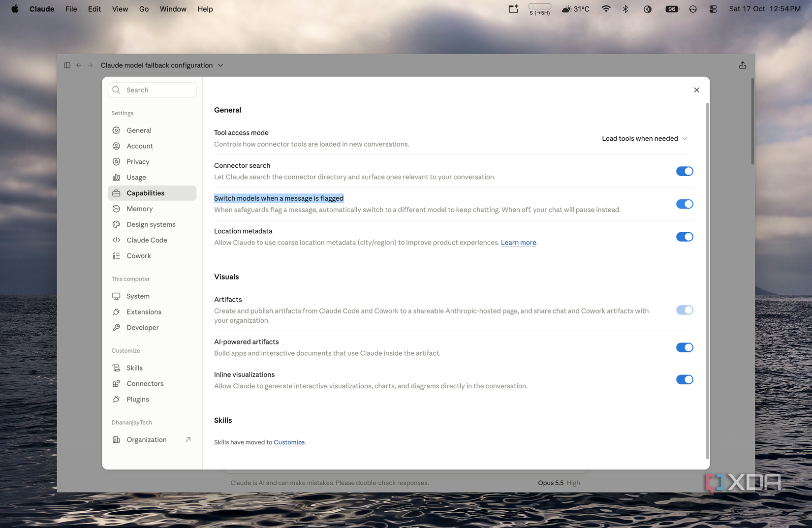Screen dimensions: 812x528
Task: Follow the Customize link under Skills
Action: click(x=289, y=442)
